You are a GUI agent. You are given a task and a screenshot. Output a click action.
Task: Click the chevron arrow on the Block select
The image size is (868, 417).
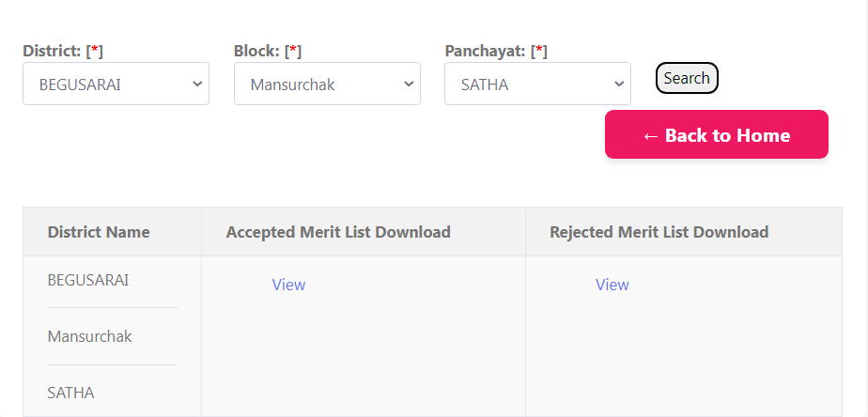(x=409, y=84)
